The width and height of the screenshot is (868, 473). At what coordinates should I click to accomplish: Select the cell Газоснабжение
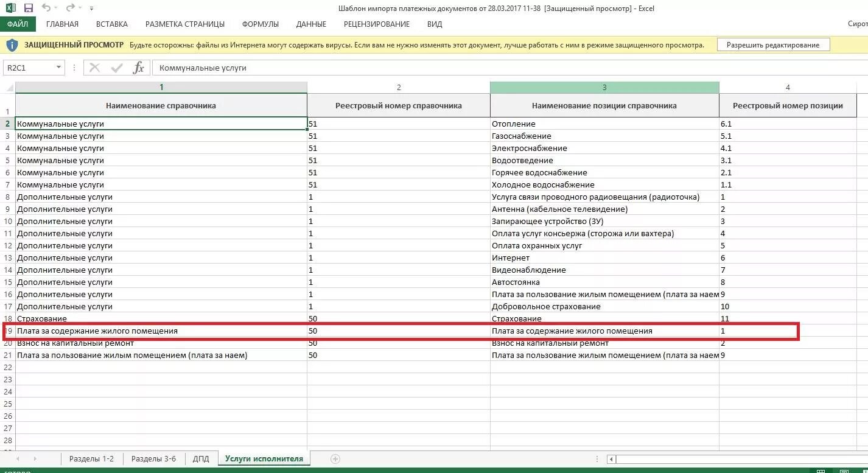[x=604, y=136]
